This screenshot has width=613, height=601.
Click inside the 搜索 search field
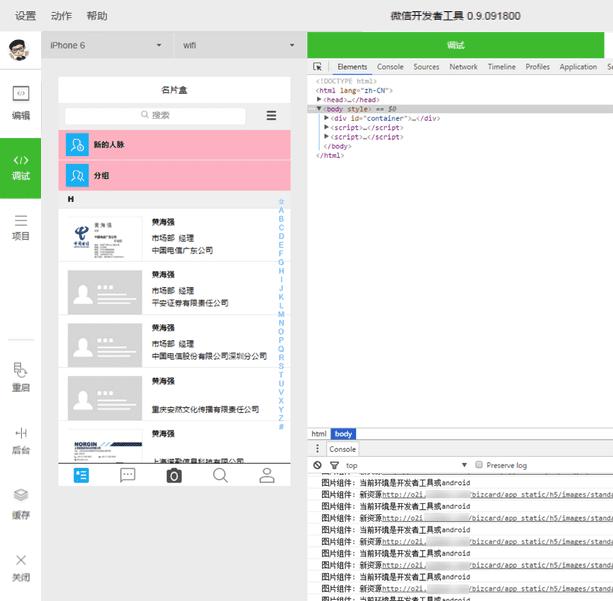pos(155,115)
